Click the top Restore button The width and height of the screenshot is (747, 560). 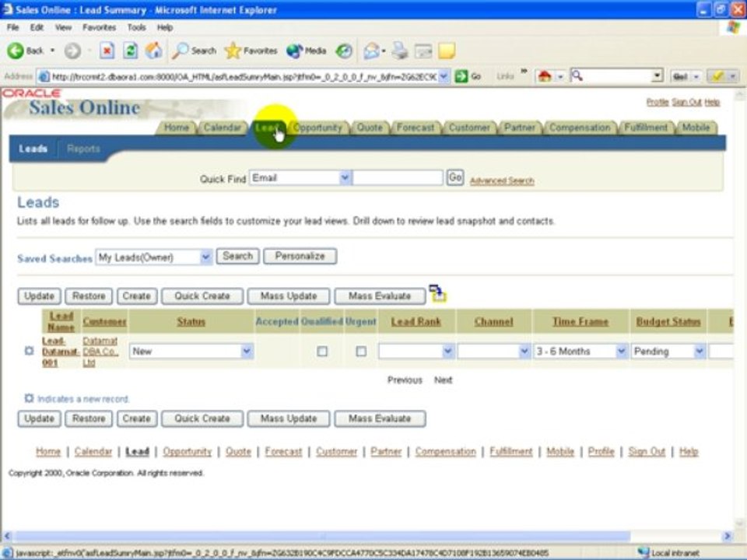pyautogui.click(x=89, y=296)
